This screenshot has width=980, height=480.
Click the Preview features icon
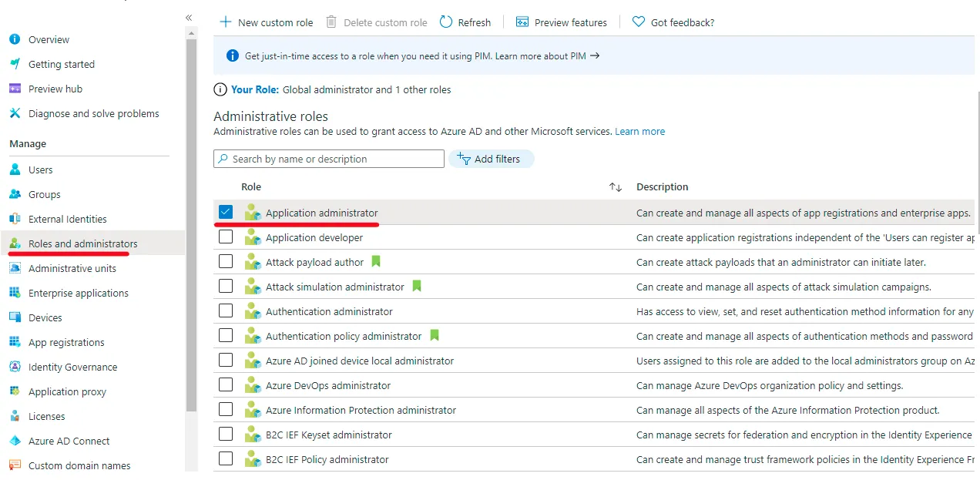pos(522,22)
